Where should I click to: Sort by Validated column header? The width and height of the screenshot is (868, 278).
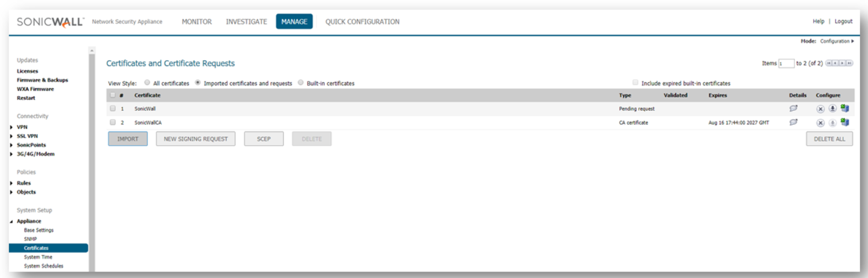pos(676,95)
